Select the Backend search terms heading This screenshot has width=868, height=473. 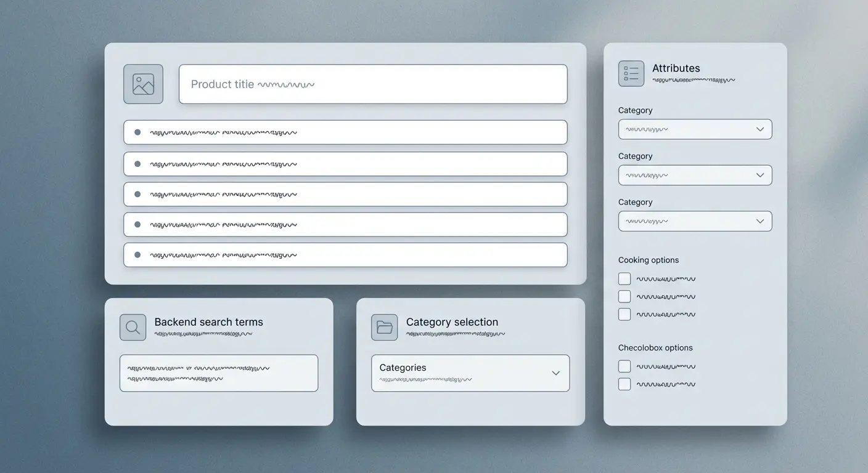click(209, 321)
